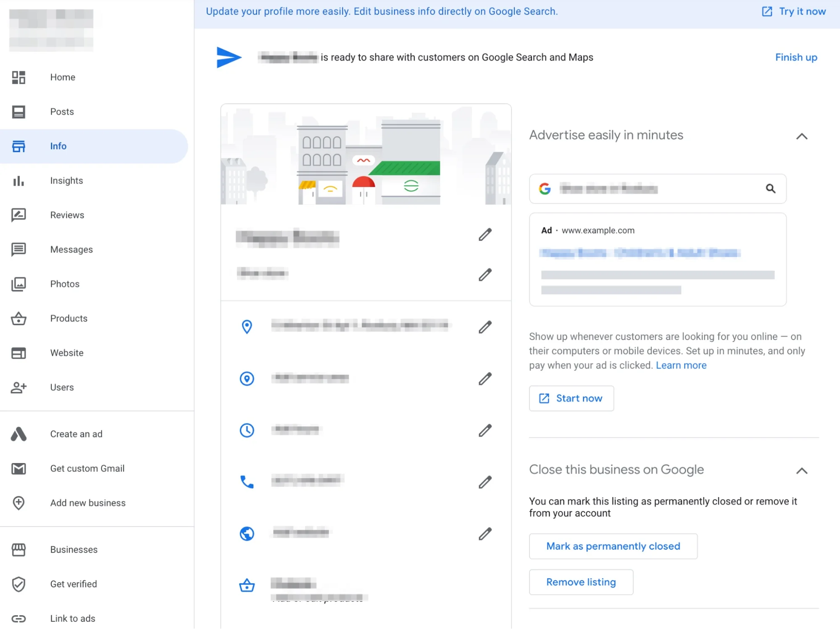Click the Remove listing button
Screen dimensions: 840x629
point(581,582)
